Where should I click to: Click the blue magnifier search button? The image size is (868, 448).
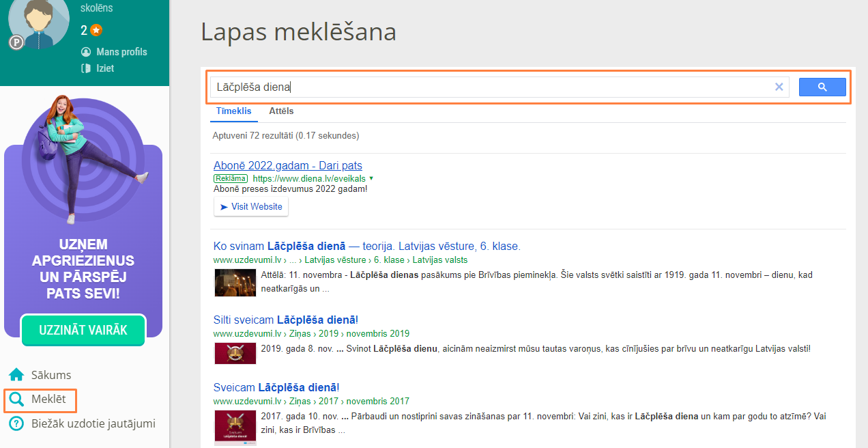[x=822, y=87]
